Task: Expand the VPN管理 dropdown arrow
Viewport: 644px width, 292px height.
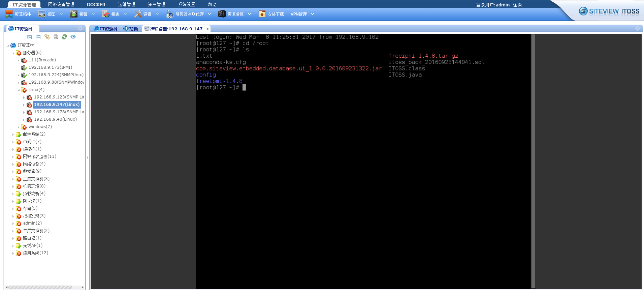Action: point(313,14)
